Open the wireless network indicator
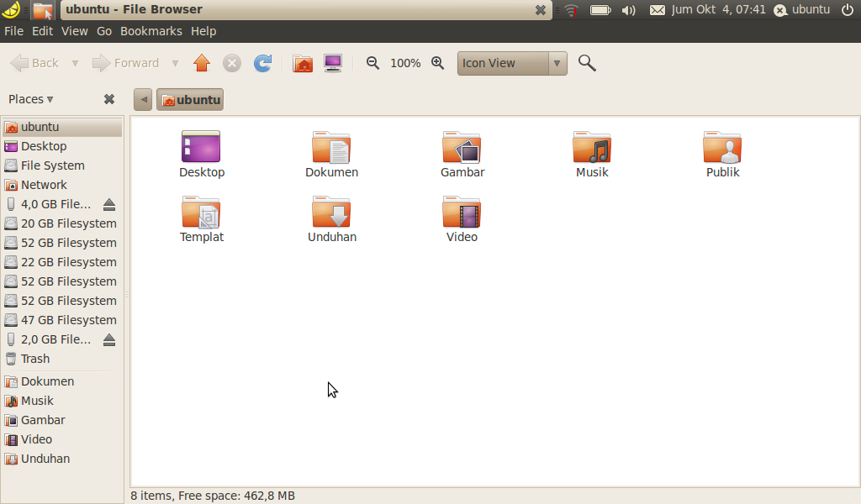Screen dimensions: 861x504 [x=571, y=10]
